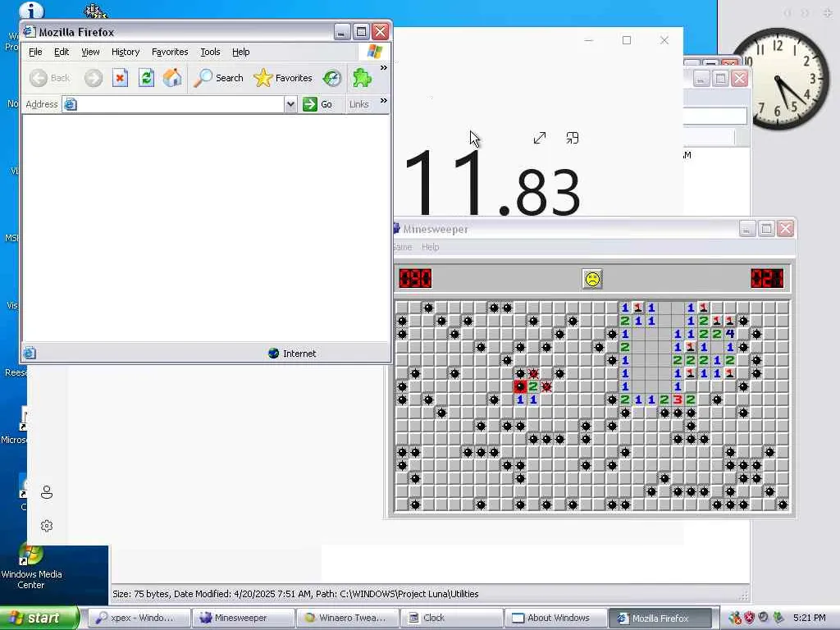The height and width of the screenshot is (630, 840).
Task: Click the red exploded mine cell
Action: click(x=520, y=387)
